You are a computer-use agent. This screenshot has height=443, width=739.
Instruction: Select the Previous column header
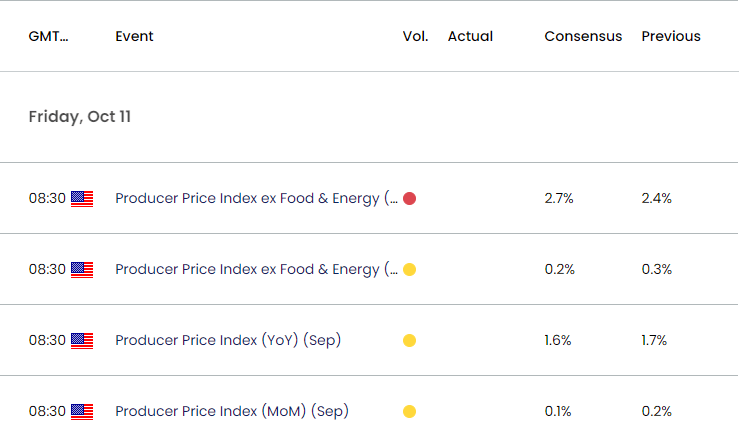tap(671, 36)
